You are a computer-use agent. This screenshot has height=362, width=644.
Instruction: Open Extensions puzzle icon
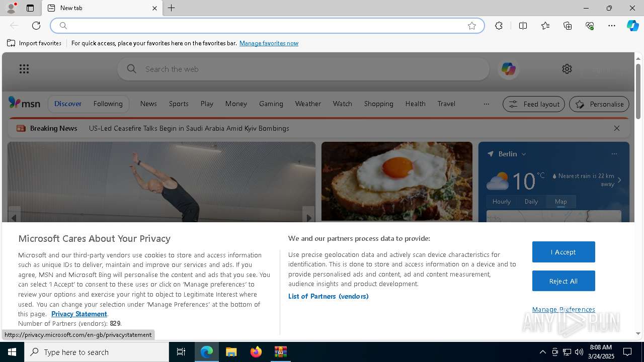(x=499, y=26)
